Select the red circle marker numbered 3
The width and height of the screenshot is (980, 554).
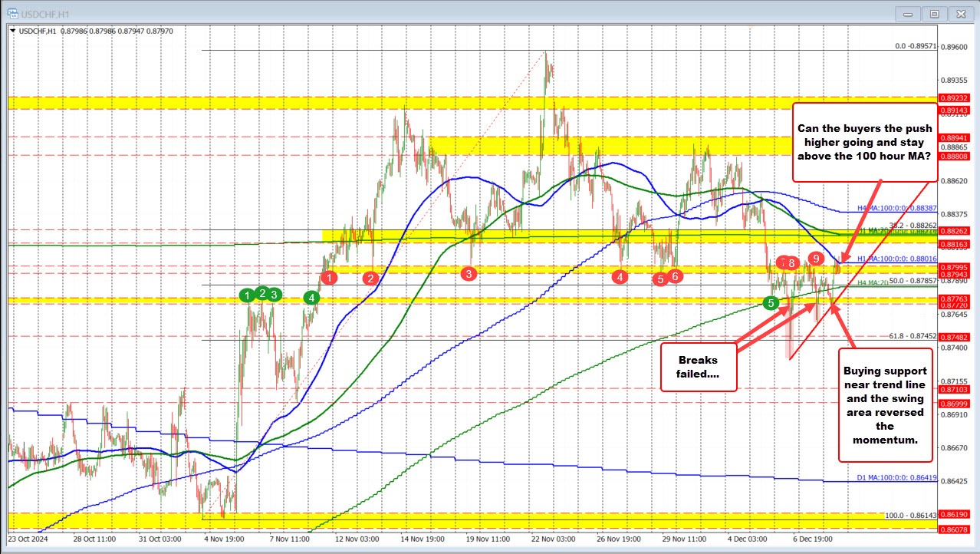click(469, 272)
